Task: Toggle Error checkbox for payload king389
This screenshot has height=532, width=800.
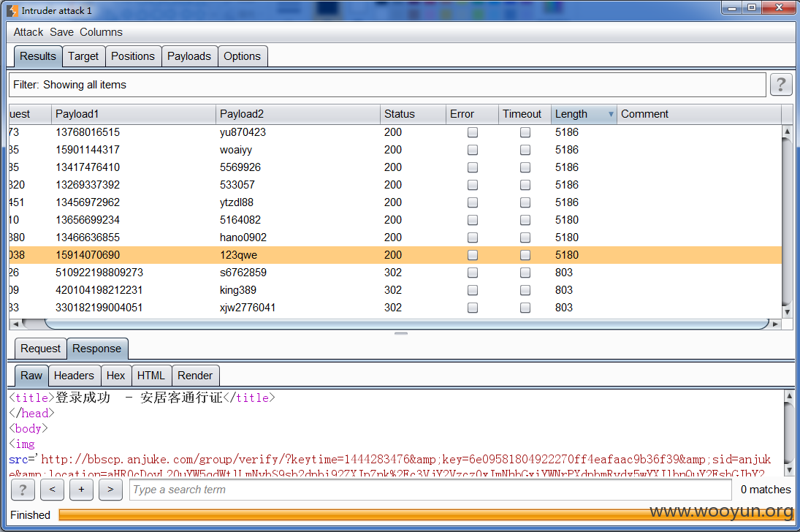Action: pyautogui.click(x=473, y=290)
